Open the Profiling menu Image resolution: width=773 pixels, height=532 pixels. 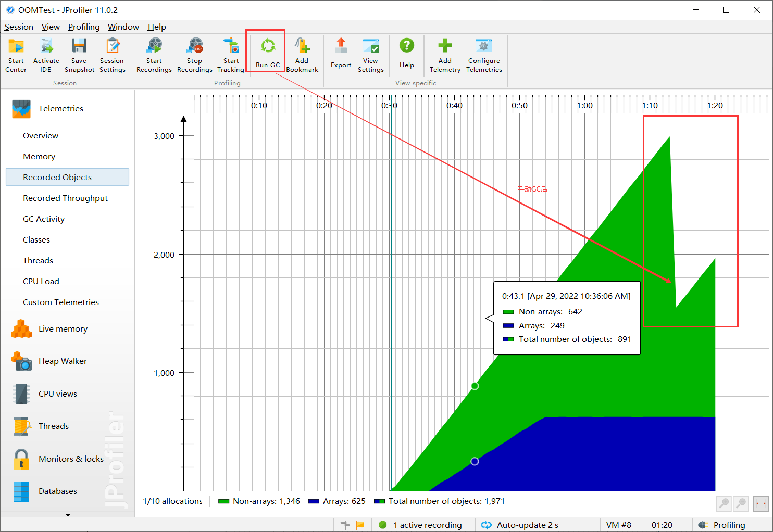pos(84,27)
